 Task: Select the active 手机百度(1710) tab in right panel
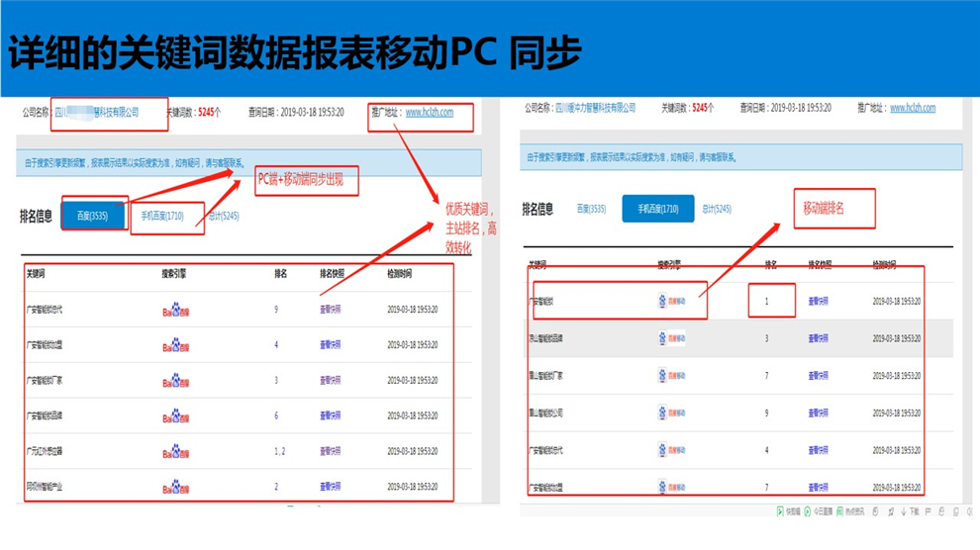pyautogui.click(x=657, y=209)
